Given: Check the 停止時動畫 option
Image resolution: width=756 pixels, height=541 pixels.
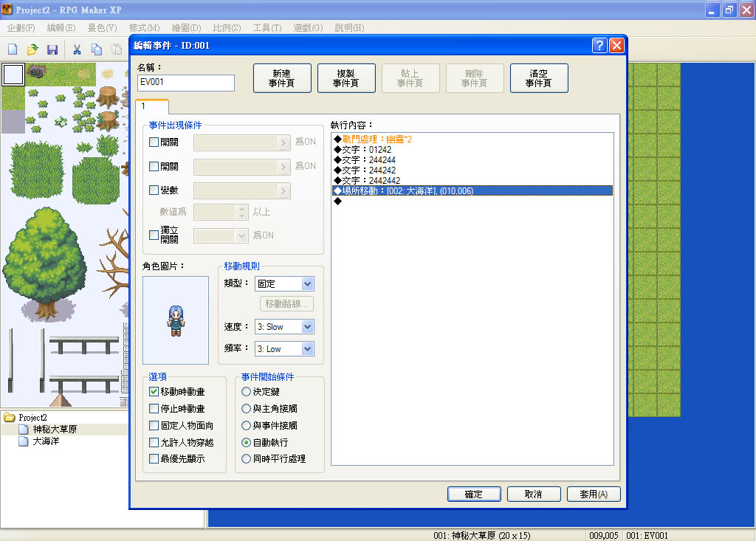Looking at the screenshot, I should pos(154,408).
